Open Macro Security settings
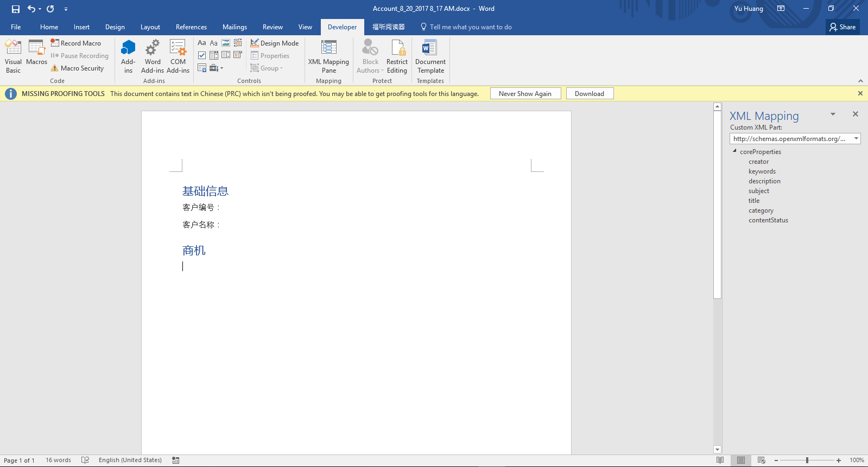868x467 pixels. point(77,68)
